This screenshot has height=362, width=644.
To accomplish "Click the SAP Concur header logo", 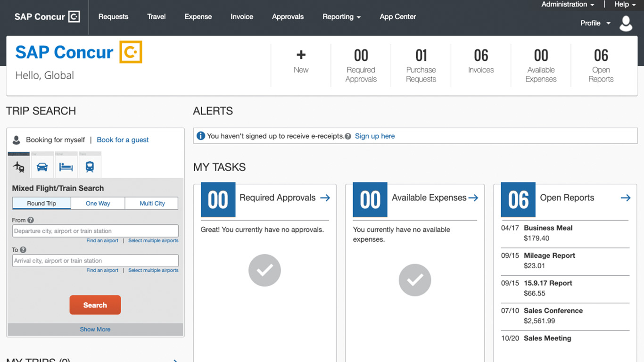I will click(x=47, y=17).
